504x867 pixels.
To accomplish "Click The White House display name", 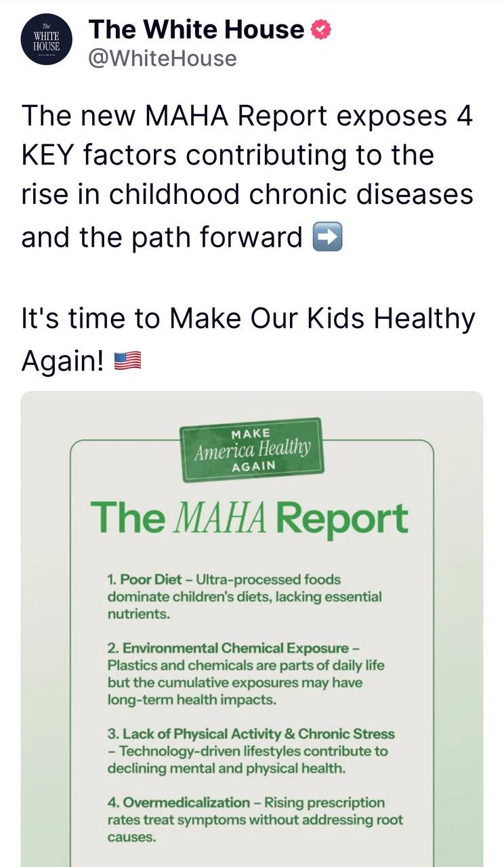I will 196,29.
